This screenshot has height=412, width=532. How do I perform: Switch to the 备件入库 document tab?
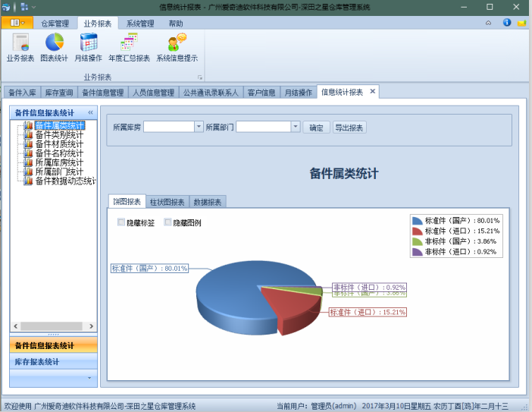(23, 93)
